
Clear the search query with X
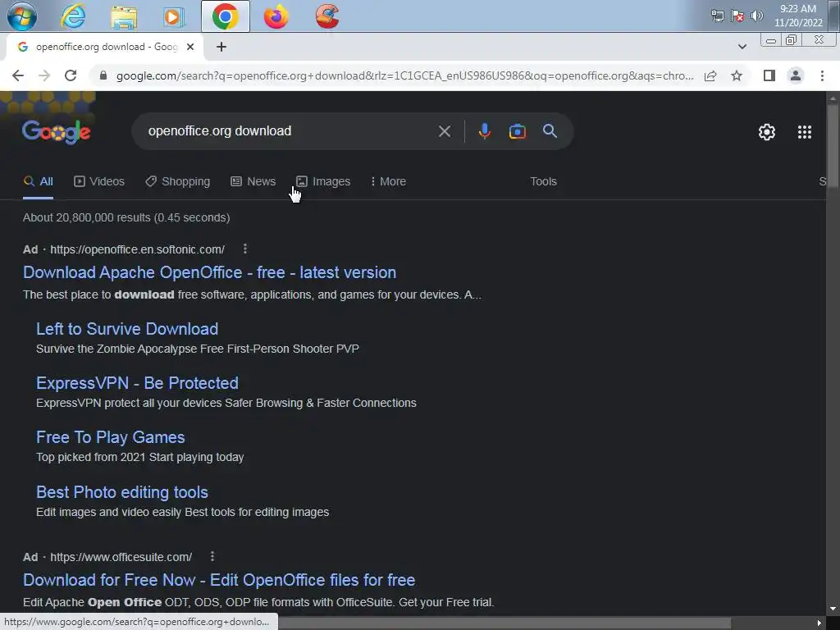pyautogui.click(x=444, y=131)
